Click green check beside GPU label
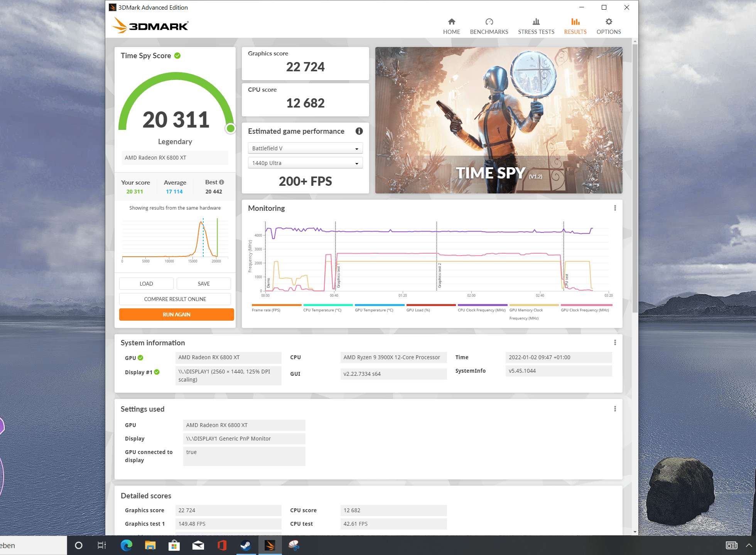The height and width of the screenshot is (555, 756). click(140, 358)
